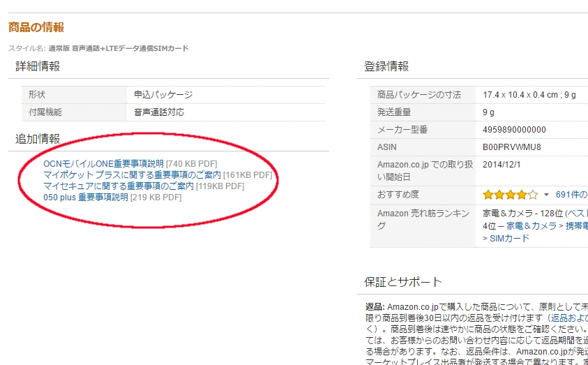This screenshot has height=365, width=588.
Task: Open the OCNモバイルONE重要事項説明 PDF link
Action: tap(103, 164)
